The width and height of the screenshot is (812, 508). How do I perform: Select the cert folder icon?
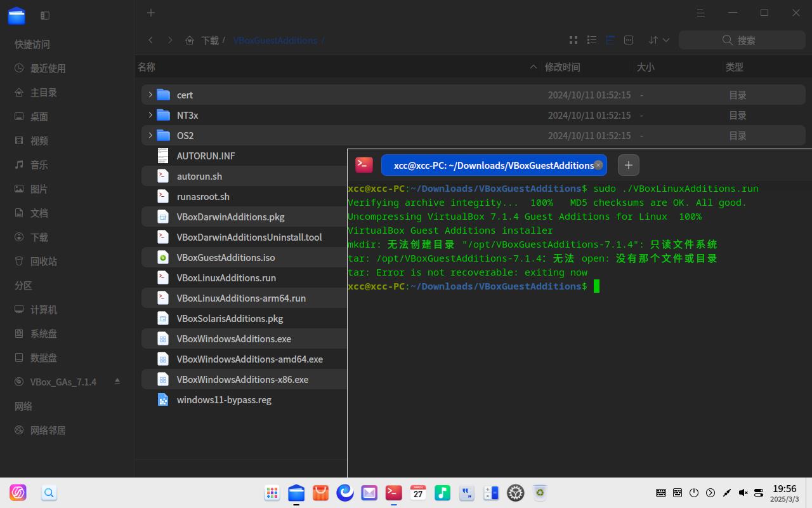(x=163, y=95)
